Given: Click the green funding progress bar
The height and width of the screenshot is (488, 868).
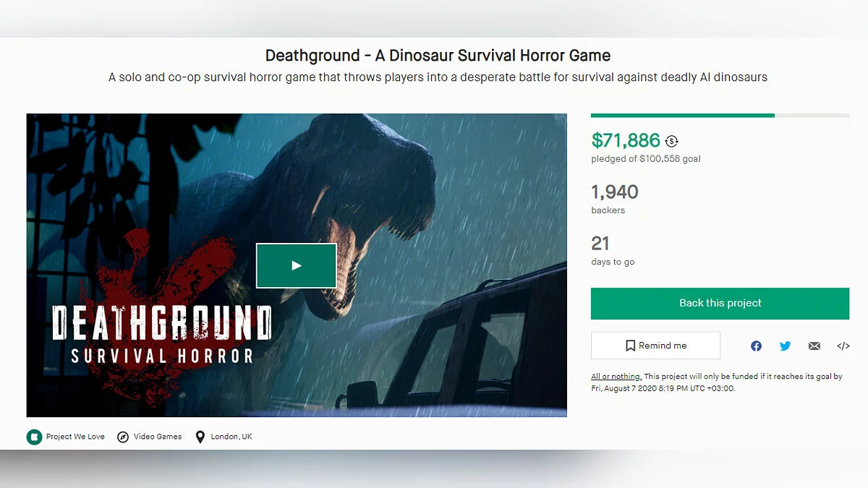Looking at the screenshot, I should tap(682, 115).
